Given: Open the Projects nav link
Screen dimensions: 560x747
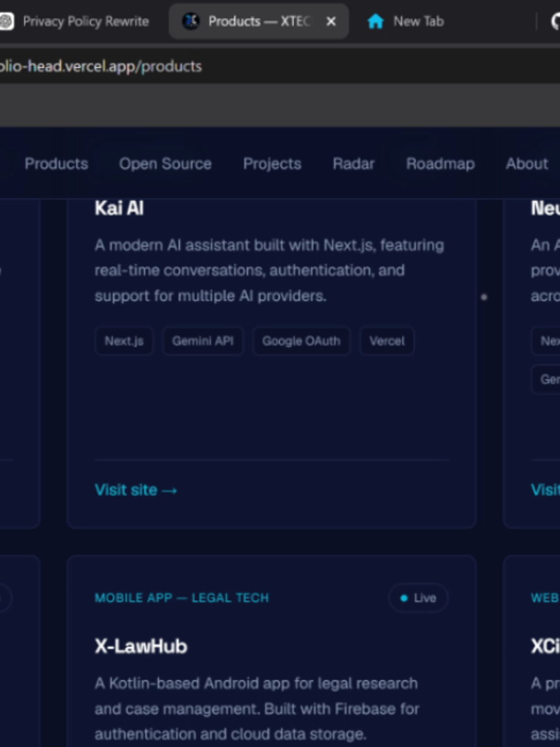Looking at the screenshot, I should 272,164.
